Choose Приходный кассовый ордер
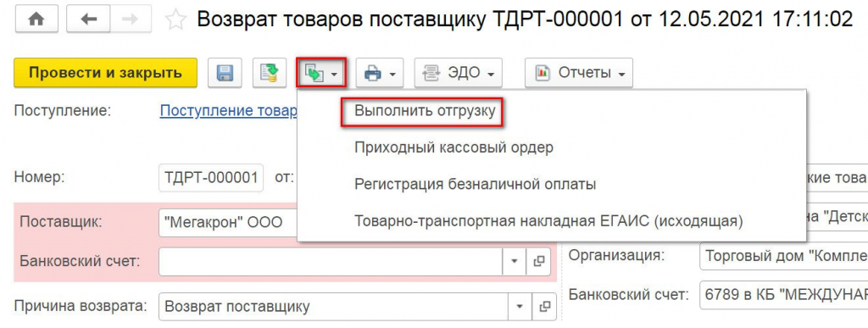 click(454, 147)
